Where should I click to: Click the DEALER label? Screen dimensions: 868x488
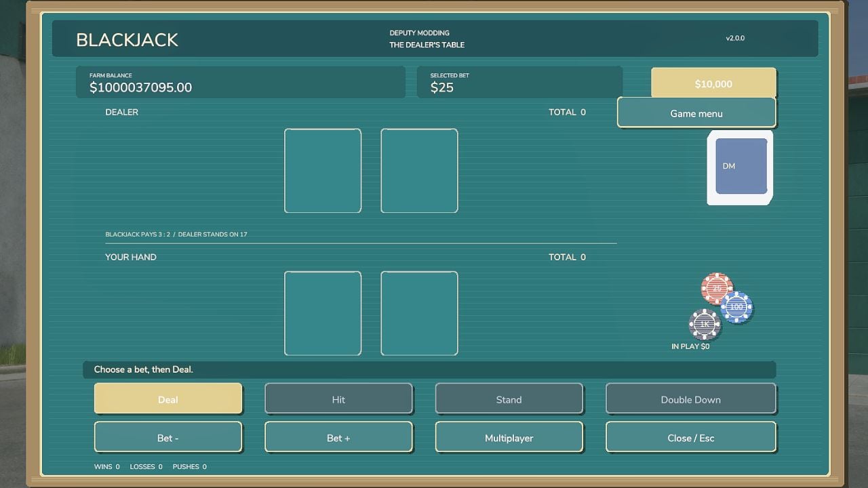(x=121, y=112)
